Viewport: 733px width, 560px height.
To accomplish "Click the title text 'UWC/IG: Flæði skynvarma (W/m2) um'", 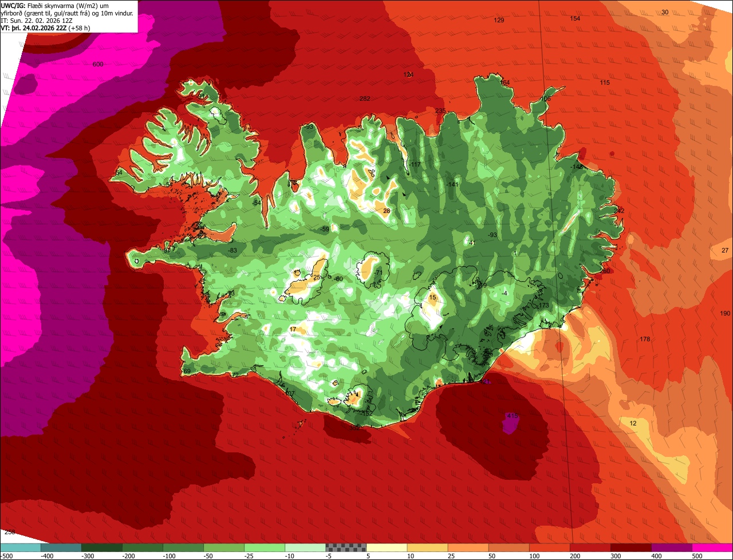I will [x=56, y=5].
